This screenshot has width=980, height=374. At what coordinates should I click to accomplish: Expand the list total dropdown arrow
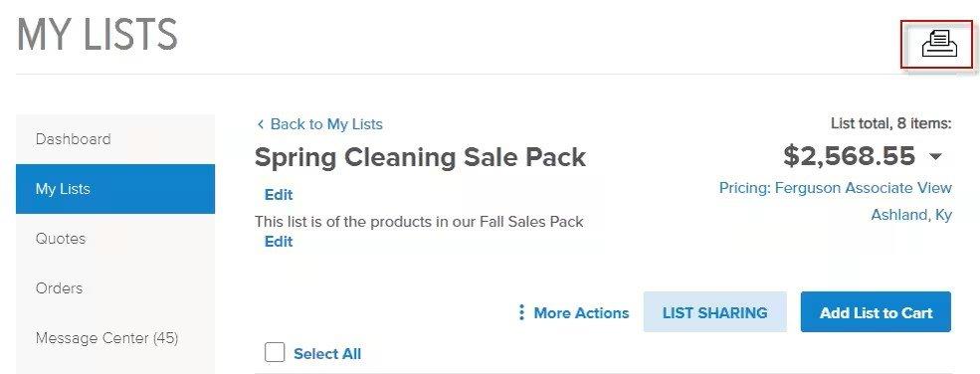935,157
